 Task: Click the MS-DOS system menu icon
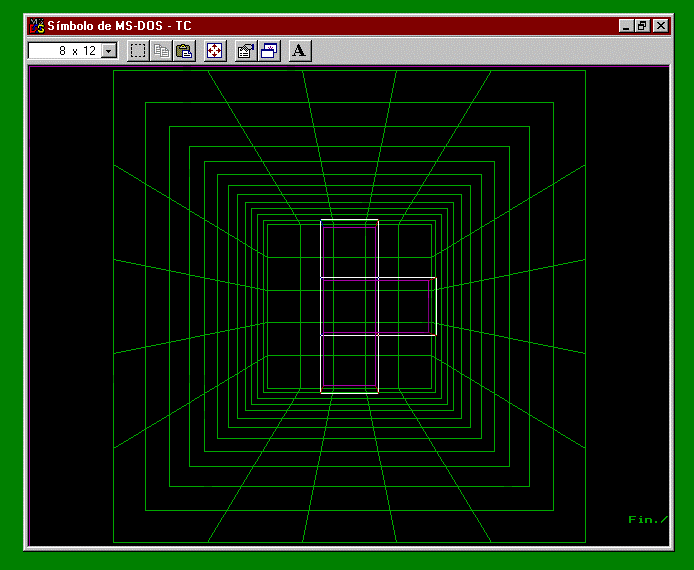[37, 26]
